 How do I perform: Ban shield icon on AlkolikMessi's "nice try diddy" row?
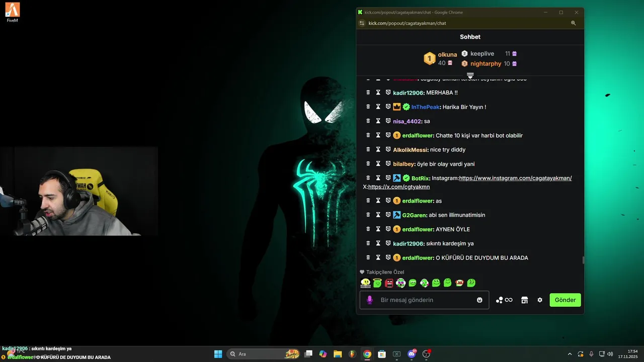[x=388, y=149]
